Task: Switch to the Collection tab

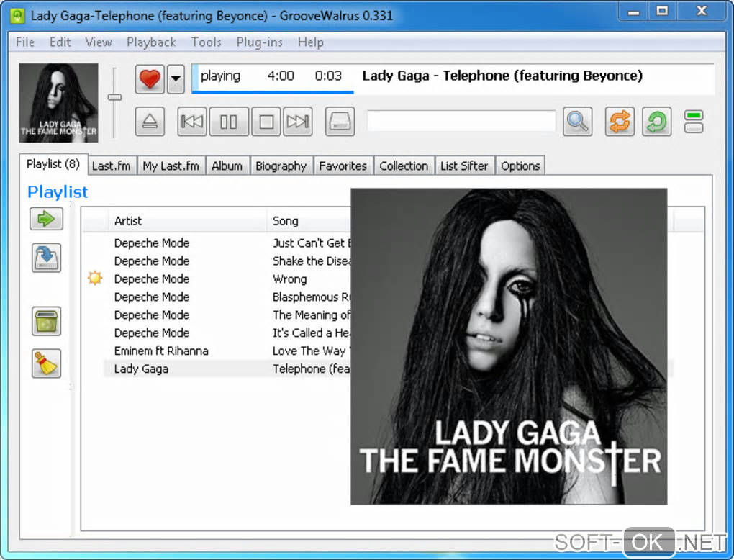Action: point(404,166)
